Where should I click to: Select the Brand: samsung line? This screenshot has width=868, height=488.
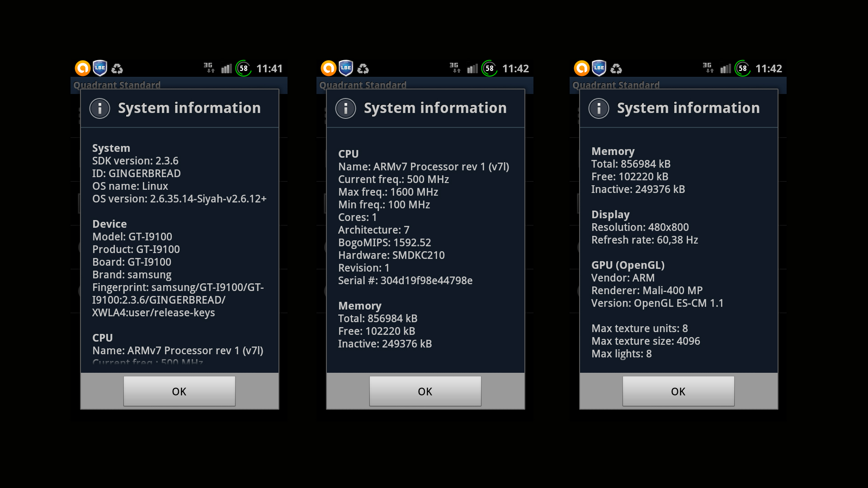coord(132,275)
